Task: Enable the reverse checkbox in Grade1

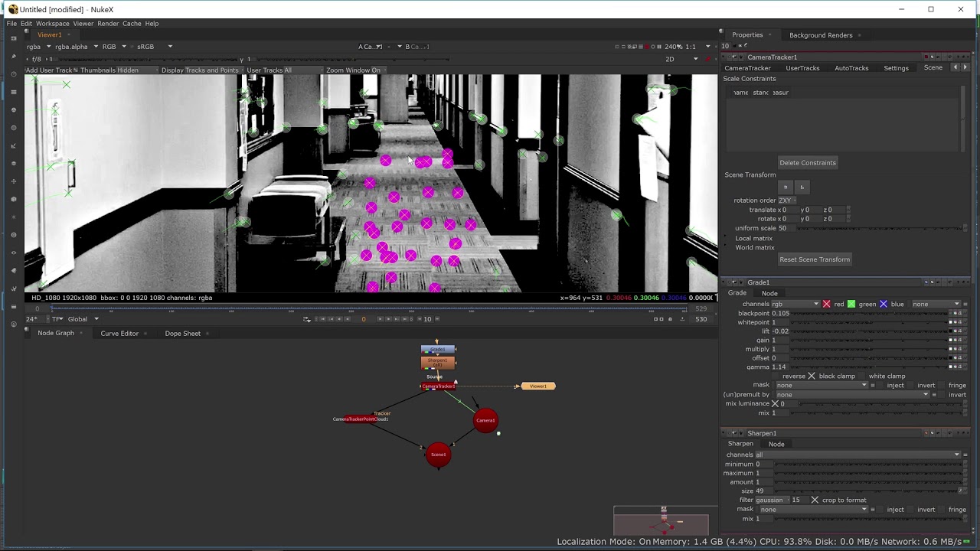Action: tap(776, 376)
